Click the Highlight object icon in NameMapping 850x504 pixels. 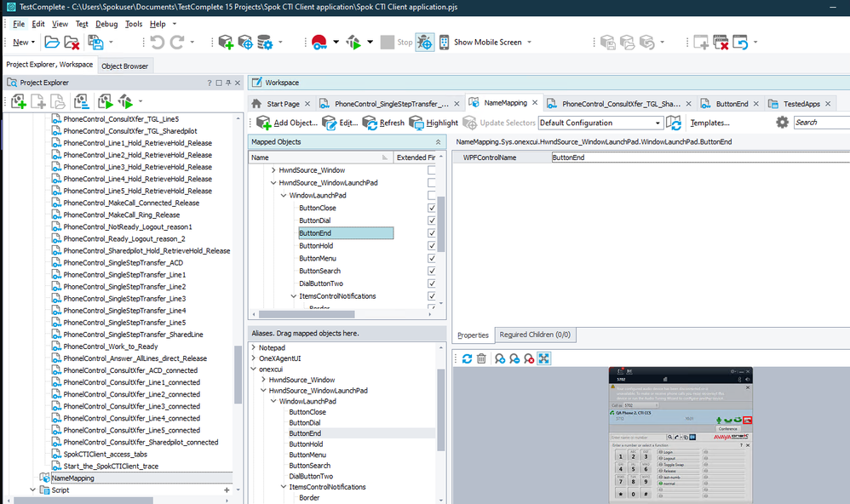417,123
